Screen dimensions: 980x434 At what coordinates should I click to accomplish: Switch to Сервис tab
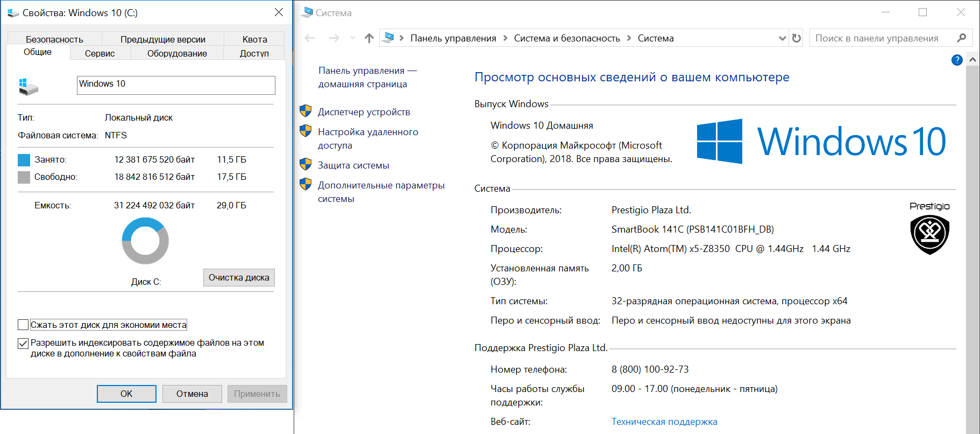coord(100,53)
